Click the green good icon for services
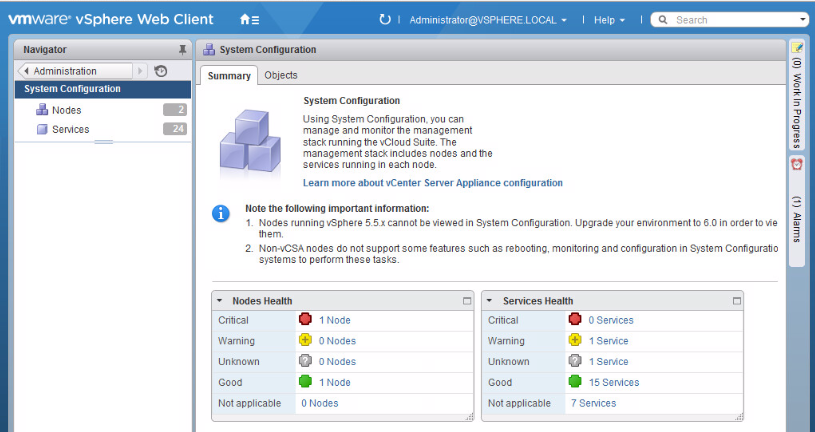This screenshot has height=432, width=815. pyautogui.click(x=575, y=382)
